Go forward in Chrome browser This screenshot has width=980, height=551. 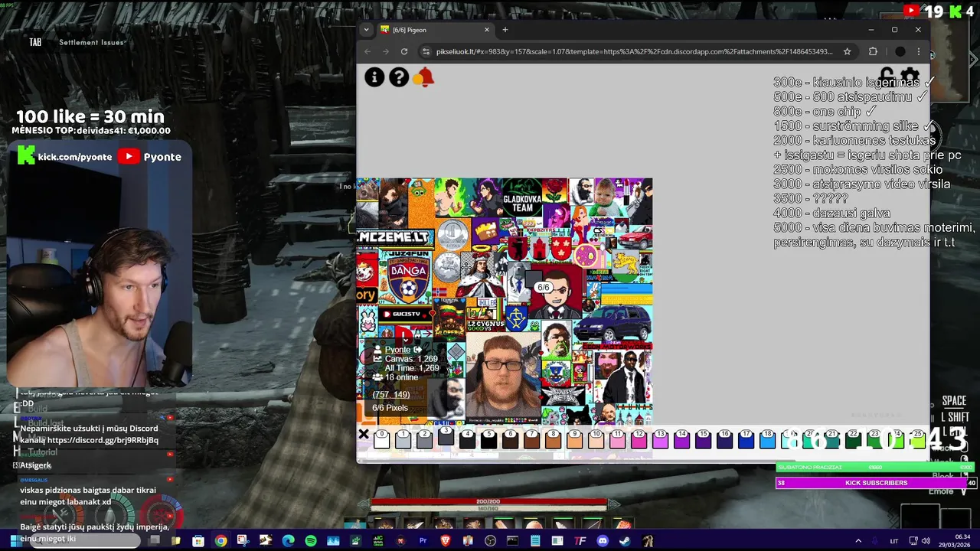coord(386,51)
